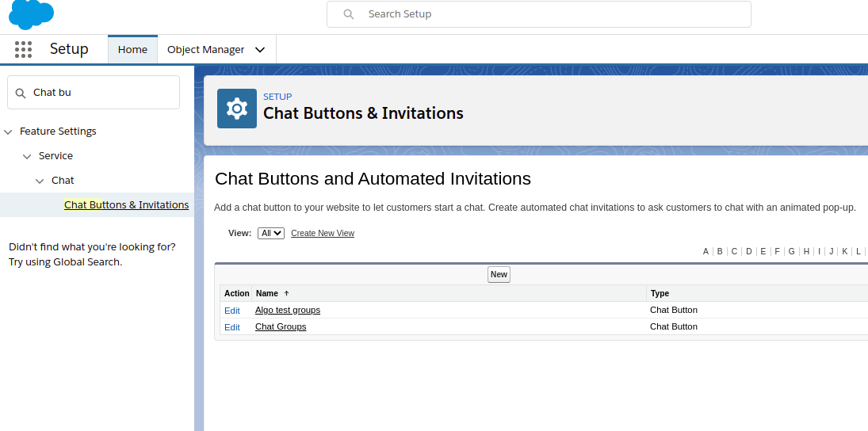Open the App Launcher dots grid

click(23, 49)
